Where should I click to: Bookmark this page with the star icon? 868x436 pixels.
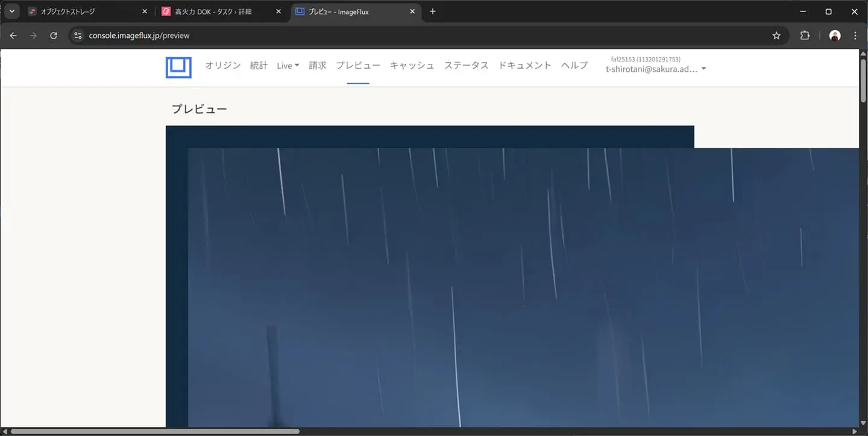776,36
